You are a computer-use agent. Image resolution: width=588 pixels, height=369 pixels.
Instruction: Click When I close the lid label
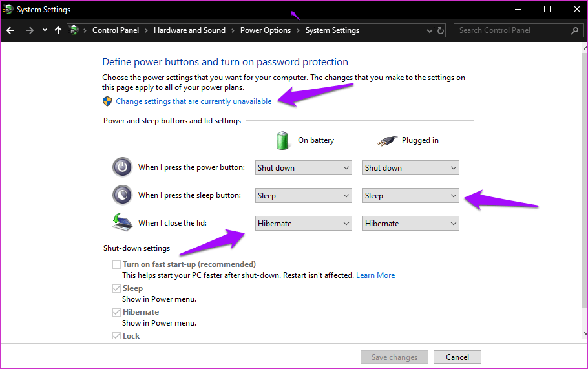[x=173, y=223]
